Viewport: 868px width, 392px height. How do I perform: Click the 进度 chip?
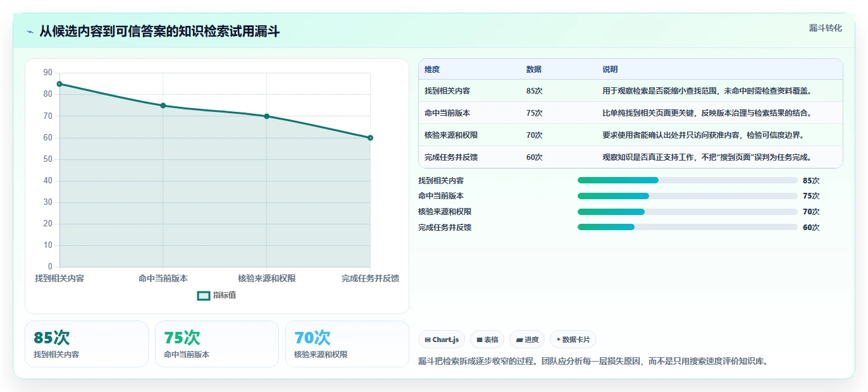click(x=527, y=340)
